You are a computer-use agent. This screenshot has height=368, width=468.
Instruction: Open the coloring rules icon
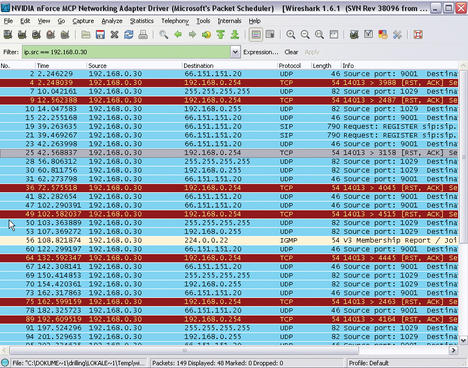click(x=383, y=35)
